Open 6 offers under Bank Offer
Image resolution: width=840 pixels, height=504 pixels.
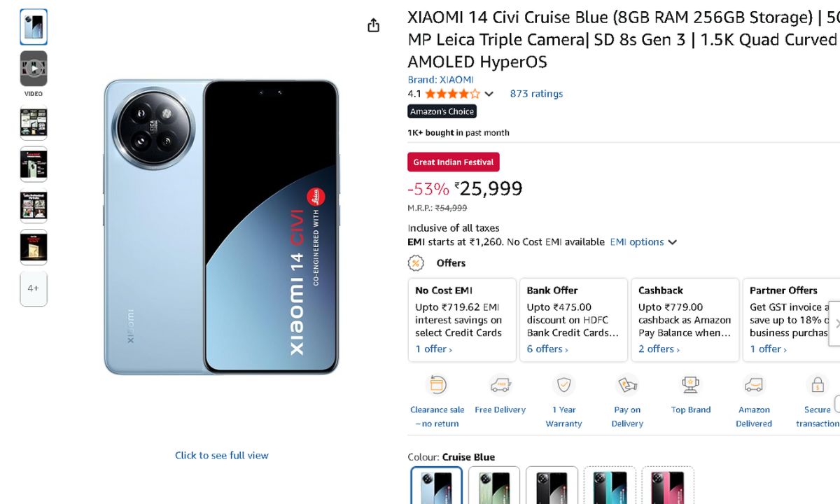point(547,349)
